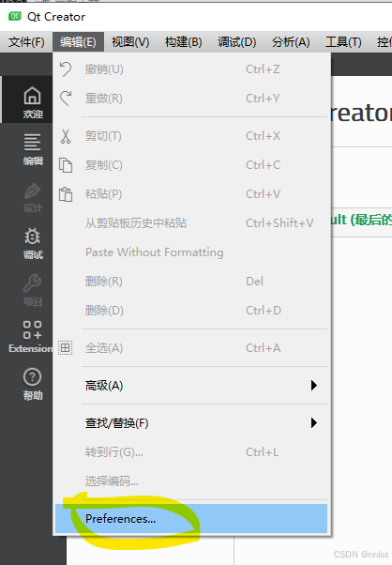392x565 pixels.
Task: Choose 全选(A) menu entry
Action: point(191,348)
